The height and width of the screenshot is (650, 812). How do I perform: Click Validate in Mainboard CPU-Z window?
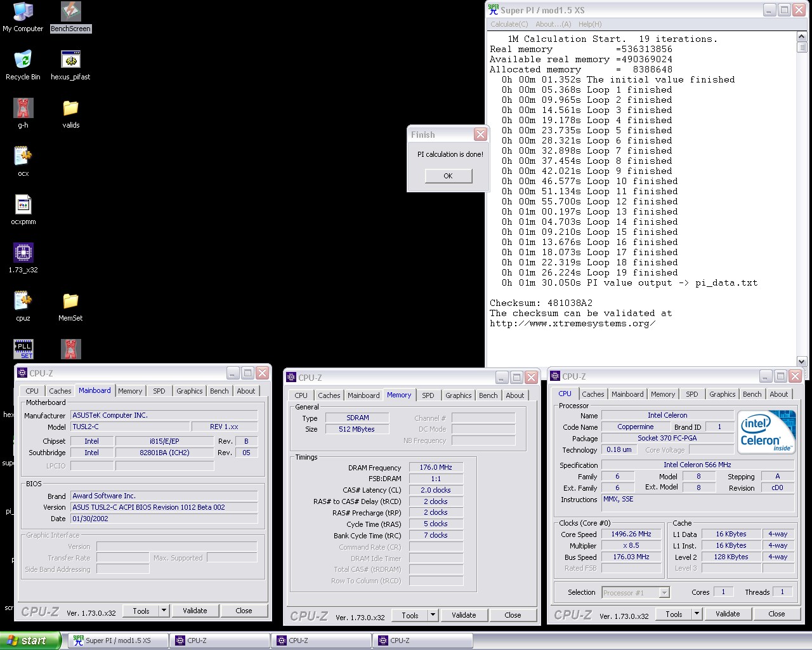(195, 611)
